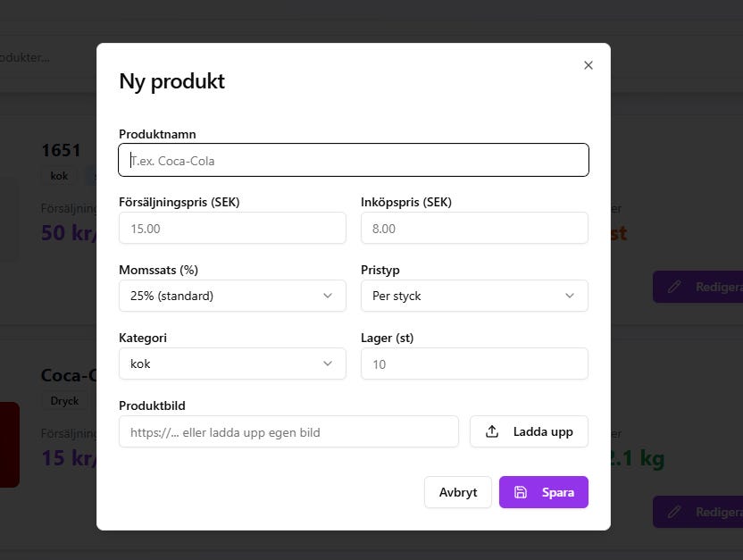Click the save icon on Spara button
743x560 pixels.
point(521,492)
